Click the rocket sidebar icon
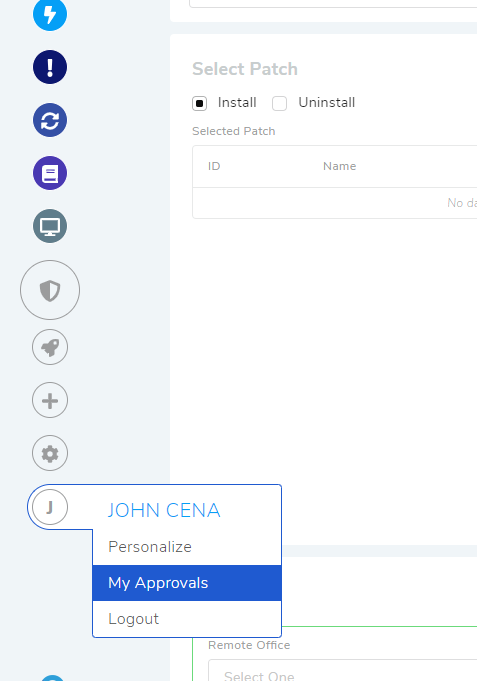The height and width of the screenshot is (681, 477). pyautogui.click(x=50, y=347)
